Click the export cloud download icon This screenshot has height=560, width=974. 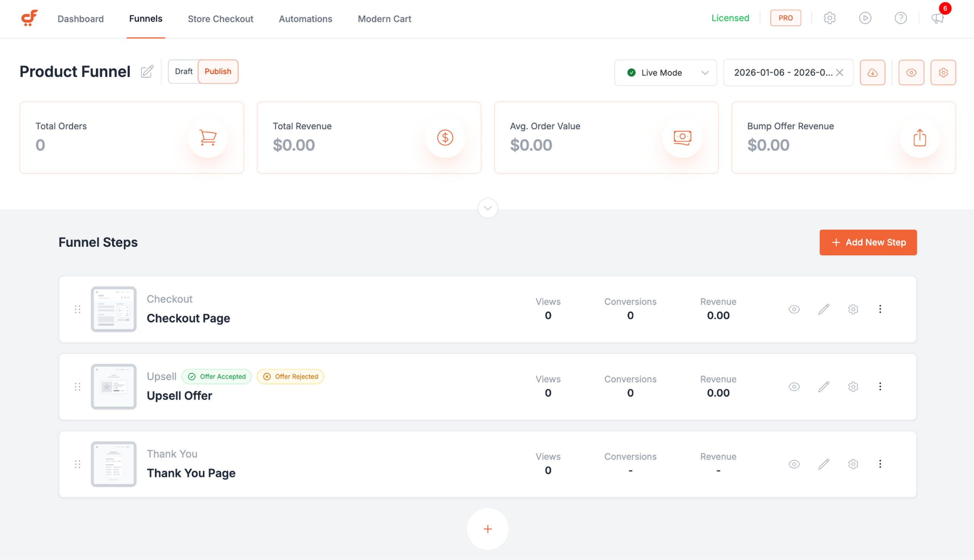tap(872, 72)
